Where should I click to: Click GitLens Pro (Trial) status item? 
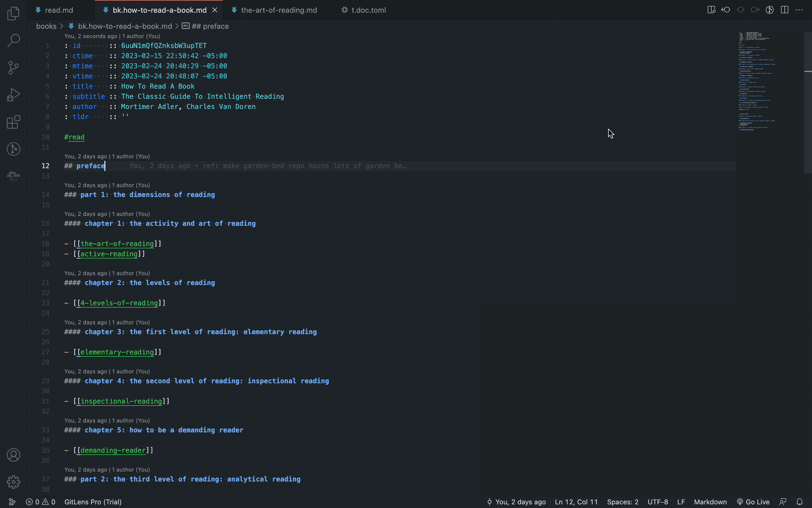pyautogui.click(x=93, y=502)
